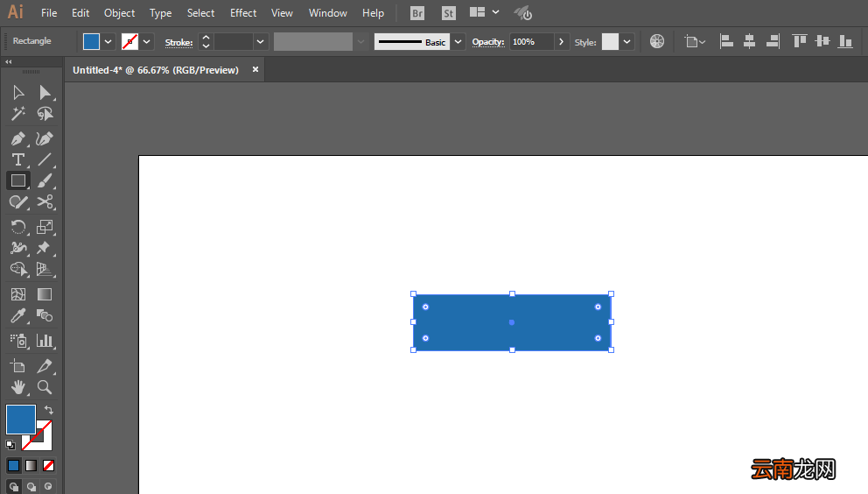Open the Basic brush definition dropdown
The width and height of the screenshot is (868, 494).
pos(458,41)
